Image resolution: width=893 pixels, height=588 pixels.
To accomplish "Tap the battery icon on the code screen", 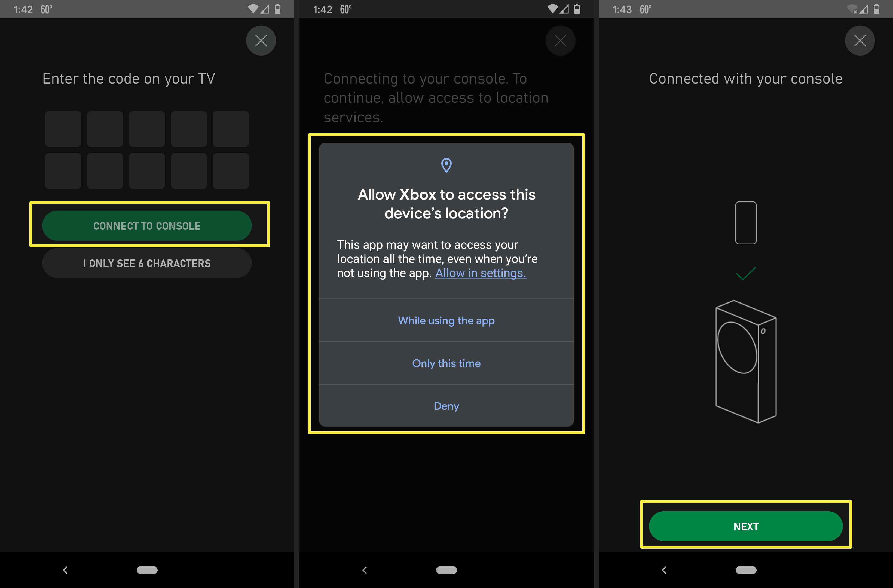I will click(277, 9).
